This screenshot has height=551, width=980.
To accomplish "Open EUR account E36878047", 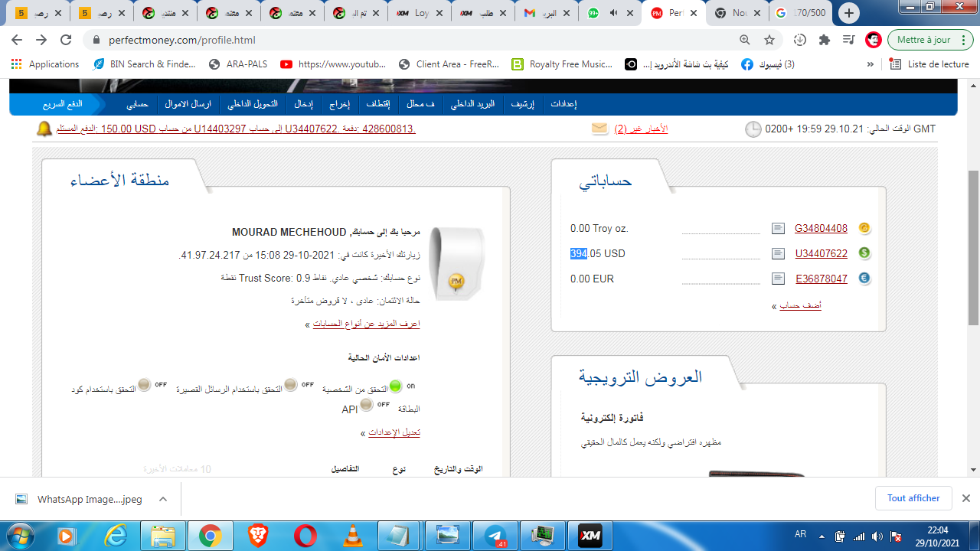I will 821,279.
